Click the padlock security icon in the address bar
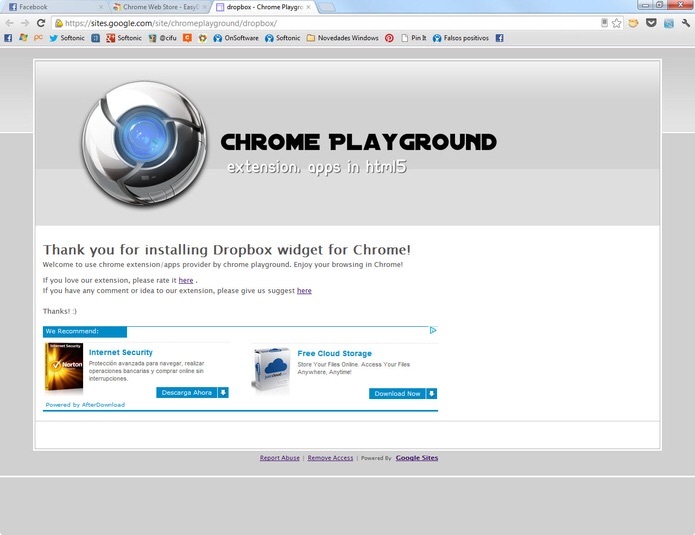This screenshot has height=535, width=695. 59,23
